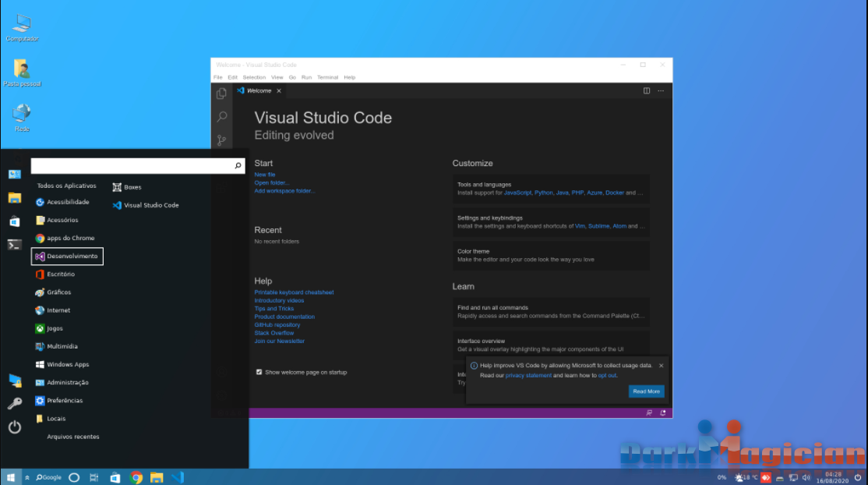The height and width of the screenshot is (485, 868).
Task: Click the New file link
Action: (x=265, y=175)
